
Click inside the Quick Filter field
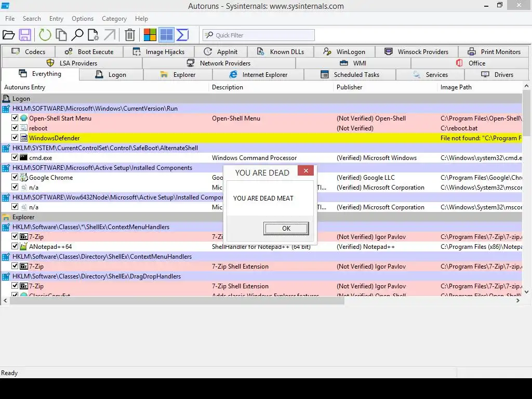[x=259, y=35]
